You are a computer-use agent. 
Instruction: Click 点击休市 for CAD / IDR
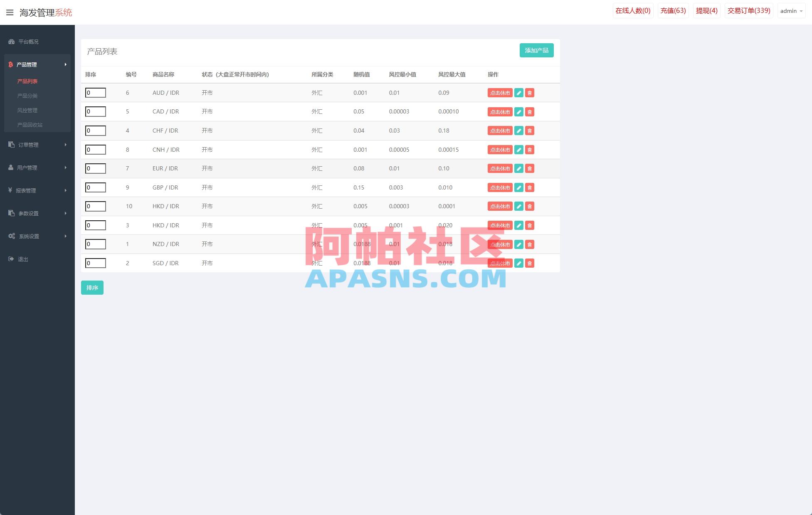(500, 112)
